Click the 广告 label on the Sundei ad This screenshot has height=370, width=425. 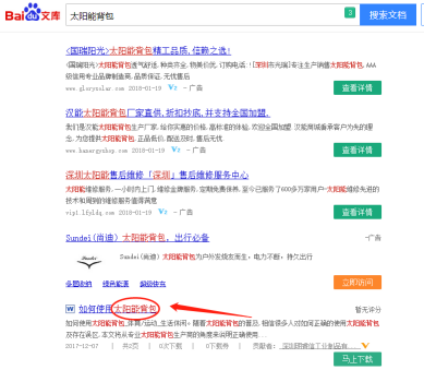pyautogui.click(x=373, y=238)
